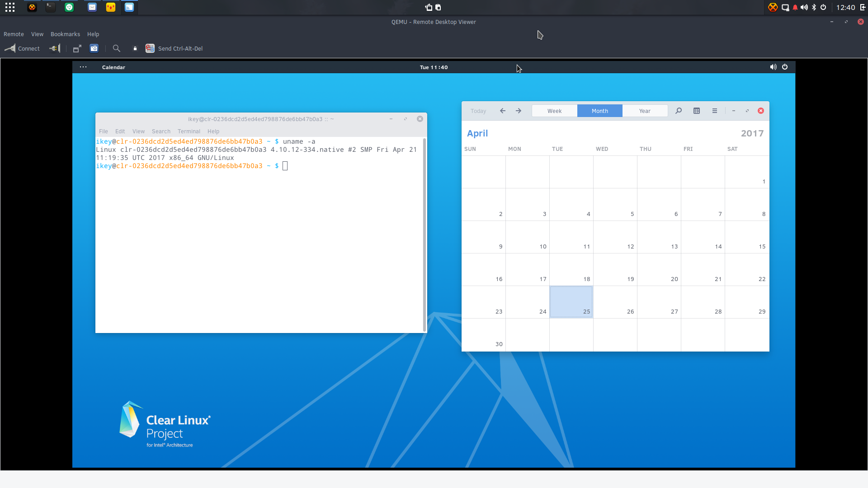Select April 25 in the calendar
Image resolution: width=868 pixels, height=488 pixels.
coord(571,302)
